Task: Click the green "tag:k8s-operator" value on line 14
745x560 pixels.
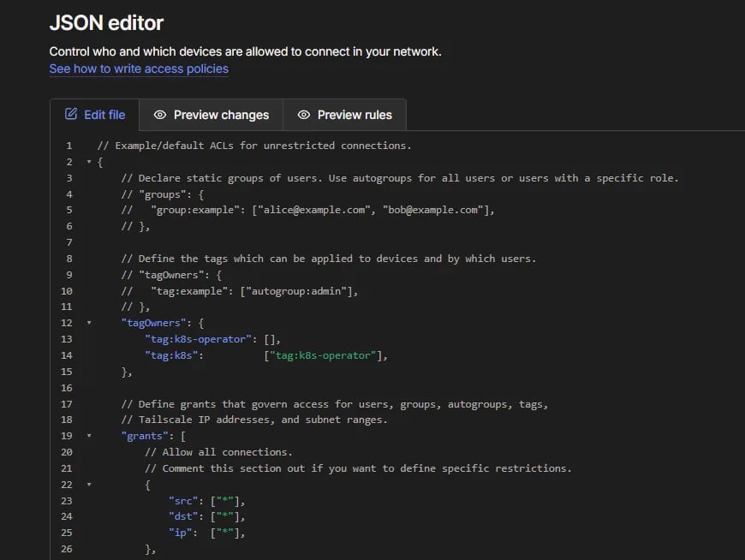Action: [323, 355]
